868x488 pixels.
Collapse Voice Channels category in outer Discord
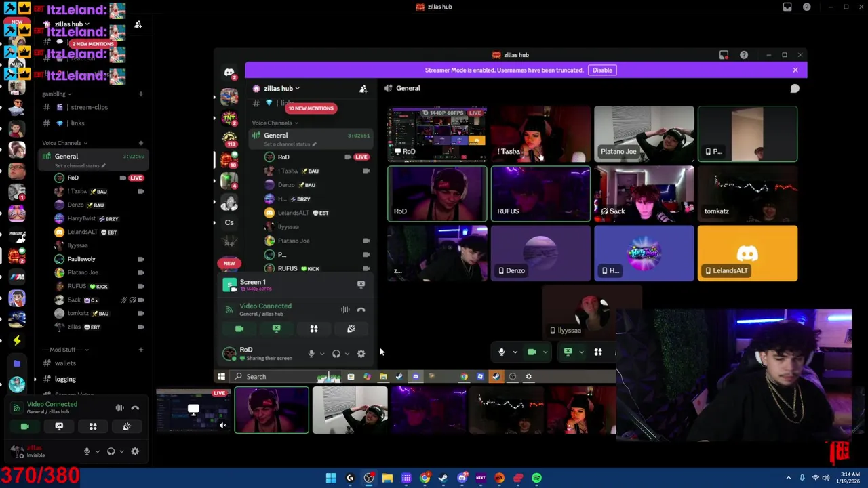tap(64, 143)
